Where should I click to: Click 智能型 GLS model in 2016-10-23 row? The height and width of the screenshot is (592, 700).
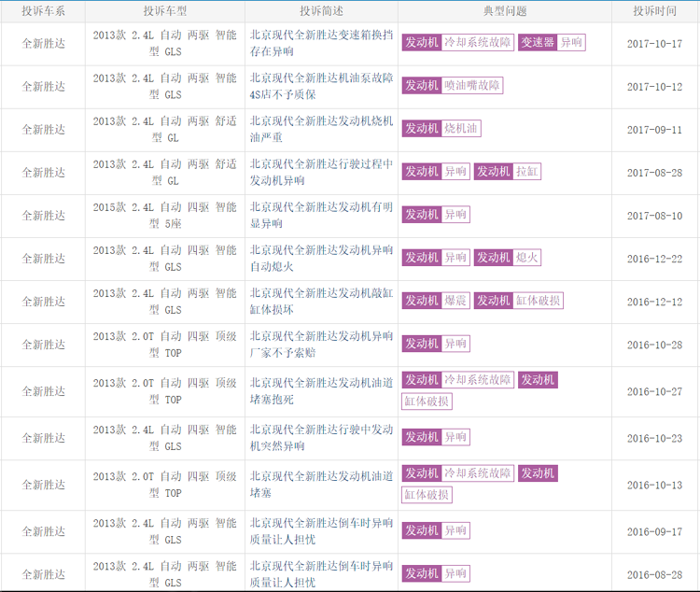[164, 438]
